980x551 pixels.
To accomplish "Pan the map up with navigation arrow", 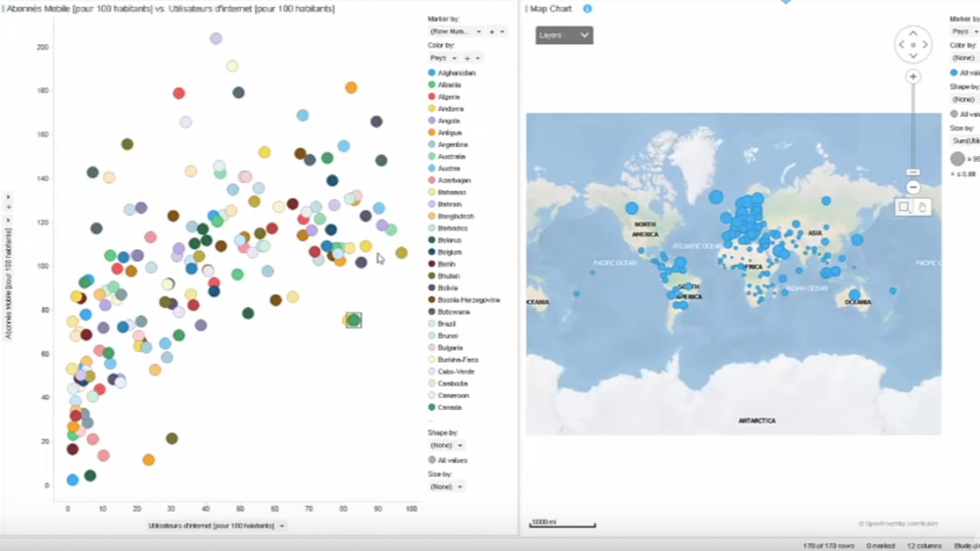I will point(913,31).
